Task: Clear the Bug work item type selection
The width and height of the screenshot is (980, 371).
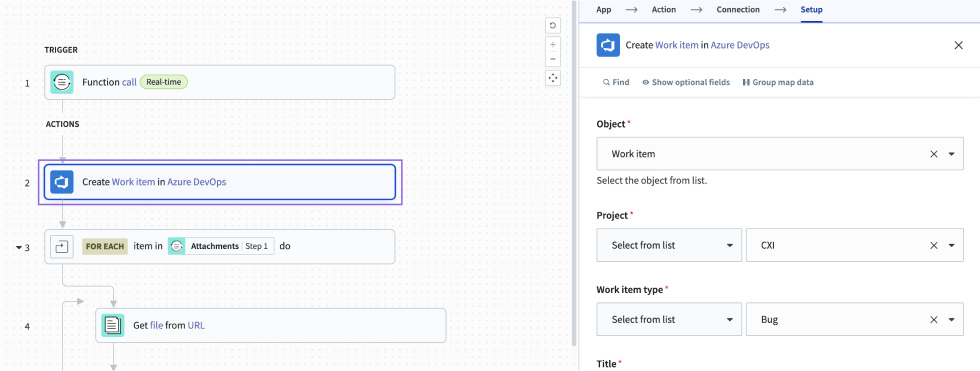Action: pos(934,319)
